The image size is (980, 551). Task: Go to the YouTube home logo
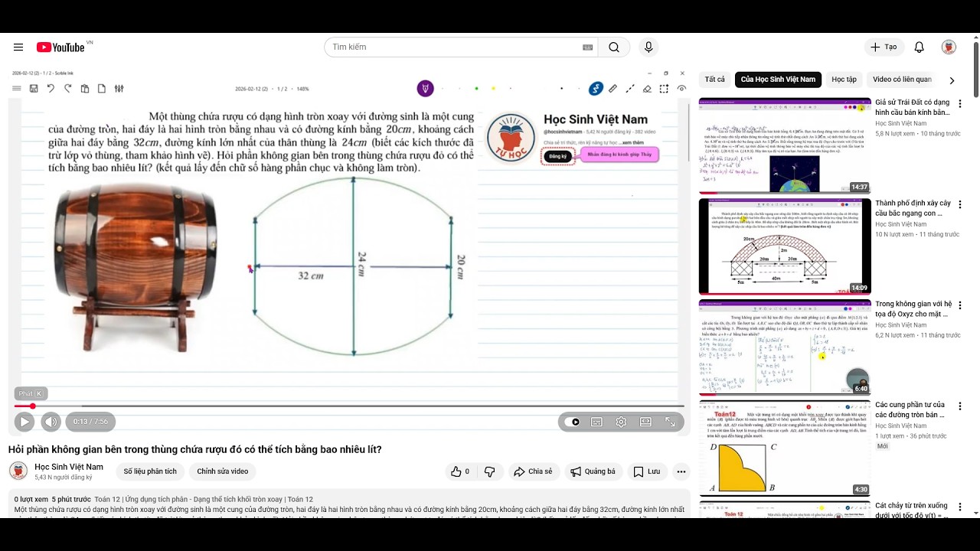(60, 47)
